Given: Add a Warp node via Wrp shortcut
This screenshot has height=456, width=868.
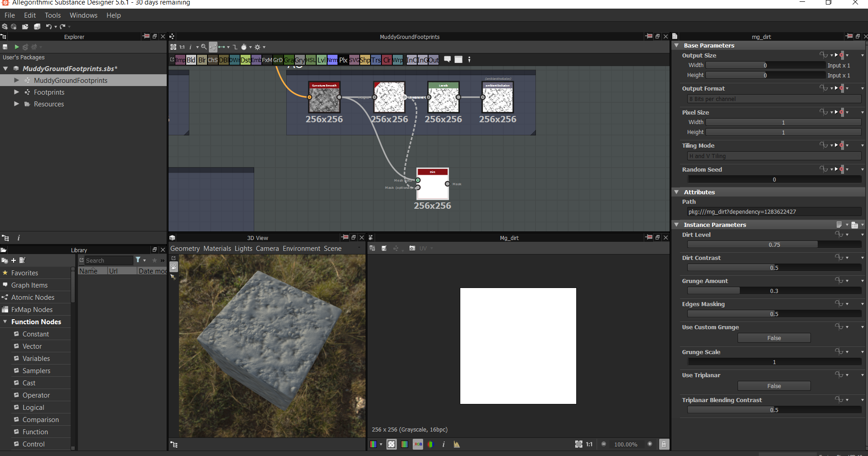Looking at the screenshot, I should click(x=398, y=60).
